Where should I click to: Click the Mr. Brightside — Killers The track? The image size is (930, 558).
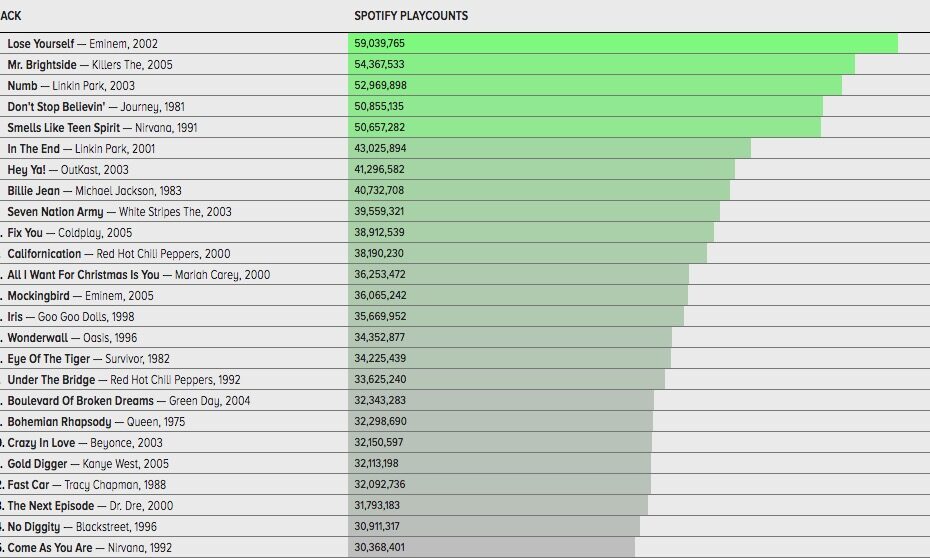click(90, 65)
